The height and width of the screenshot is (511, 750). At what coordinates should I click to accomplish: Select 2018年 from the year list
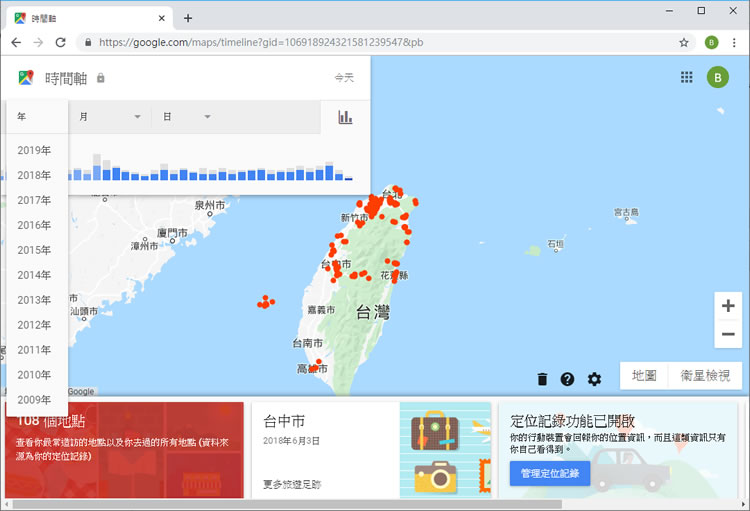[x=34, y=175]
